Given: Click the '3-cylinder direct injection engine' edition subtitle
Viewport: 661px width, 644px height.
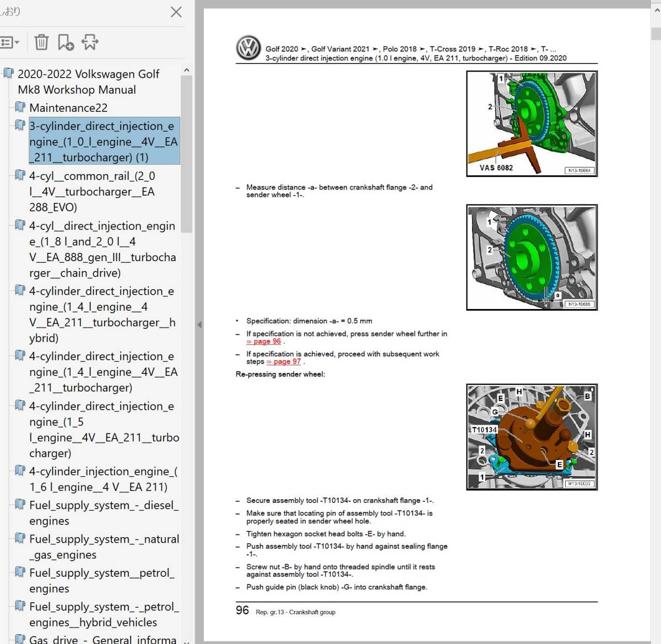Looking at the screenshot, I should pos(416,58).
